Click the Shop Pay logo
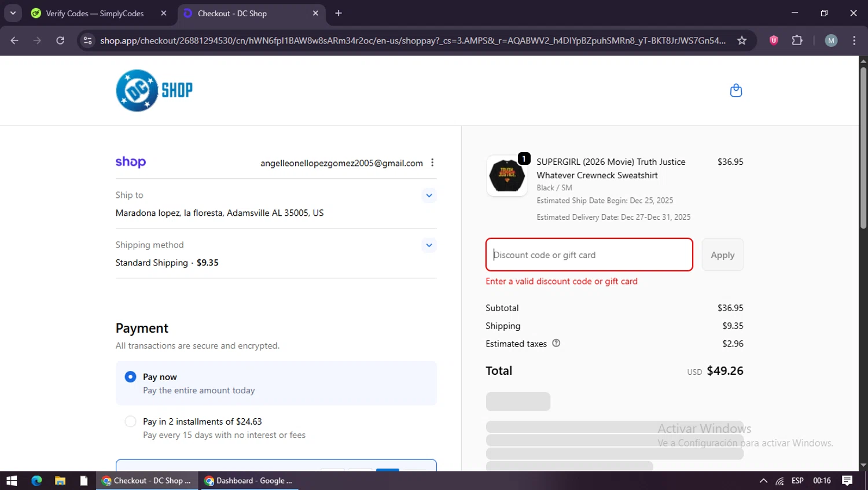Viewport: 868px width, 490px height. (x=131, y=162)
